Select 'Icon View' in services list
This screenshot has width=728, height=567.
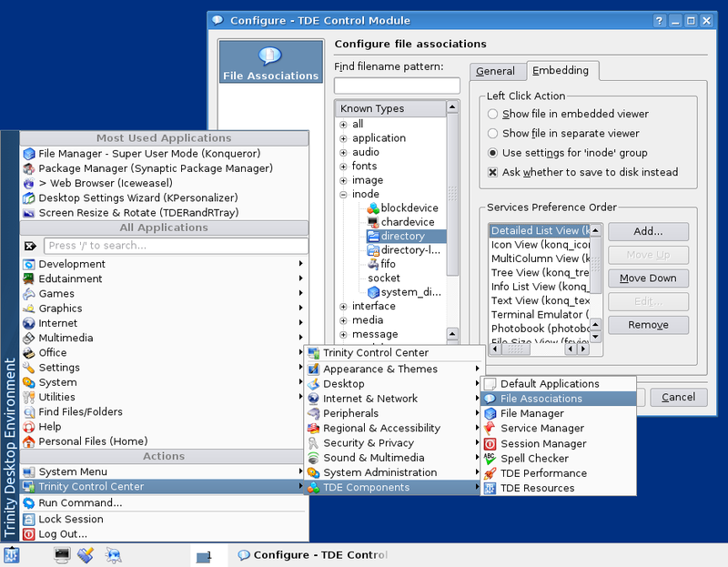tap(541, 245)
